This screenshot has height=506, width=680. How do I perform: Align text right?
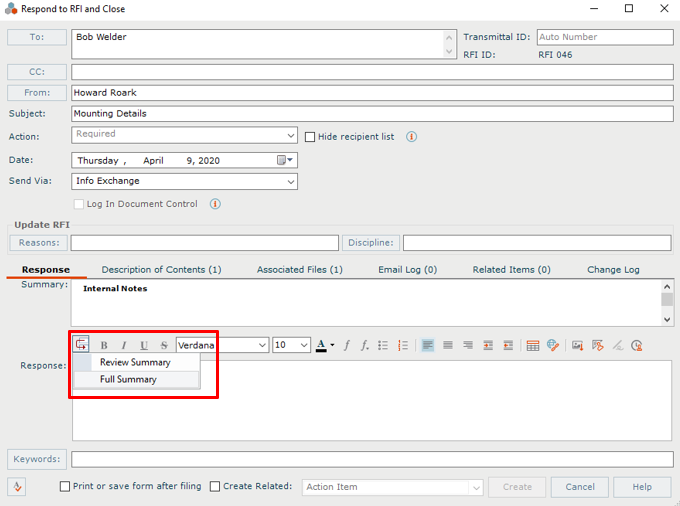click(x=468, y=345)
